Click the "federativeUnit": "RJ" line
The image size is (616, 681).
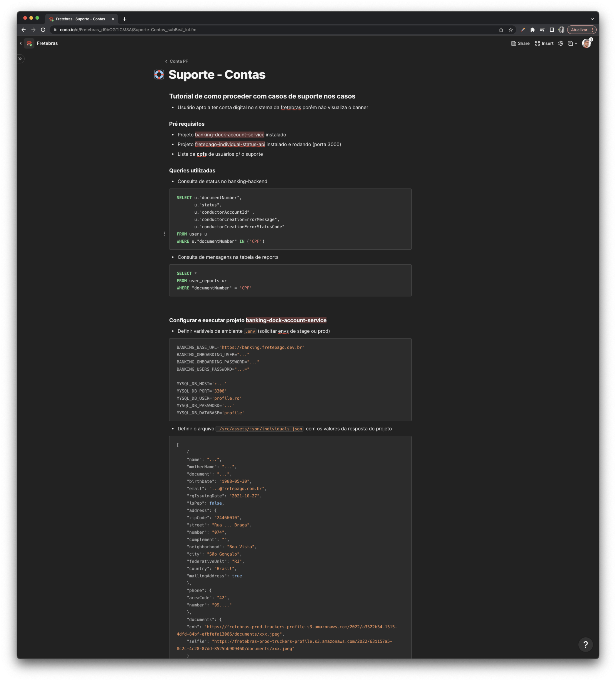216,561
